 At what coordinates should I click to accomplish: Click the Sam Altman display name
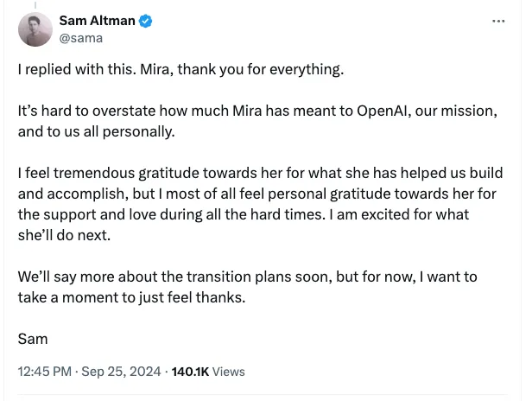[x=97, y=21]
